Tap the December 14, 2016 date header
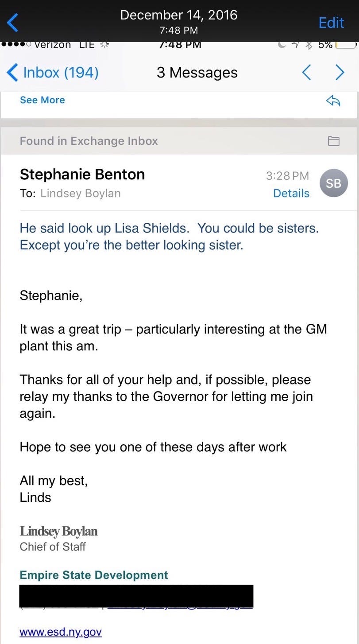Image resolution: width=359 pixels, height=644 pixels. (179, 15)
